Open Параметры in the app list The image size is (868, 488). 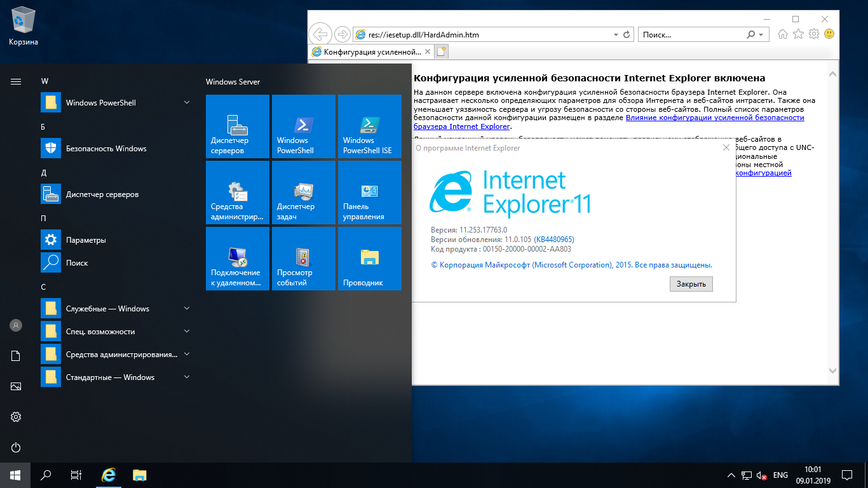click(x=117, y=240)
